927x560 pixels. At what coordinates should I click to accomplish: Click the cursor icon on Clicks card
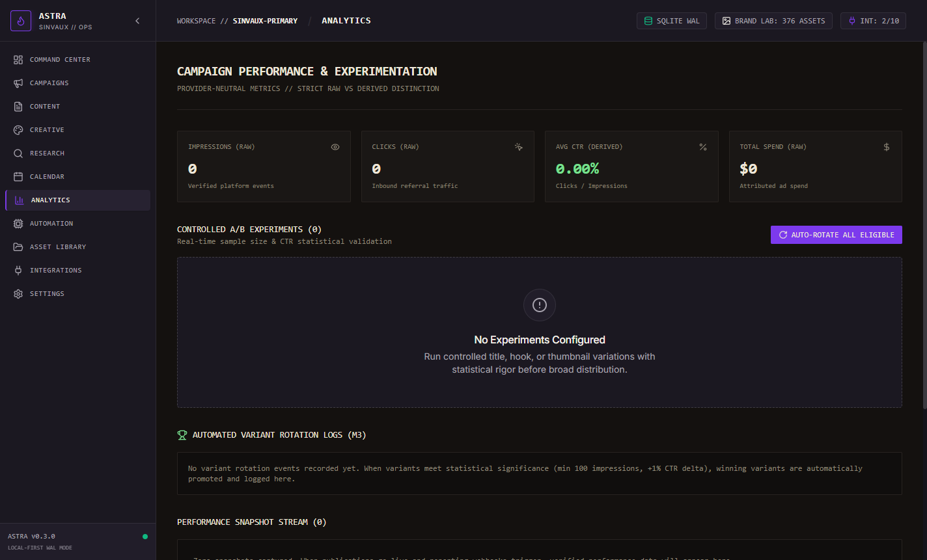click(x=519, y=147)
